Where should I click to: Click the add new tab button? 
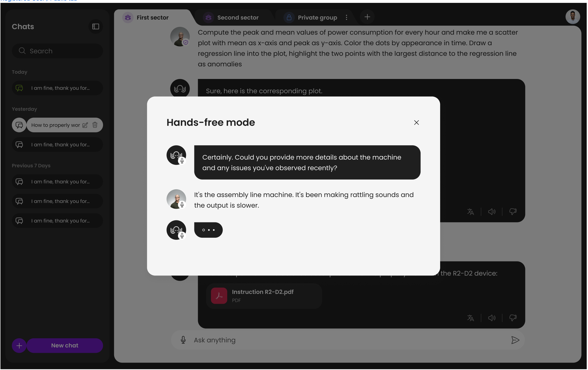[367, 17]
